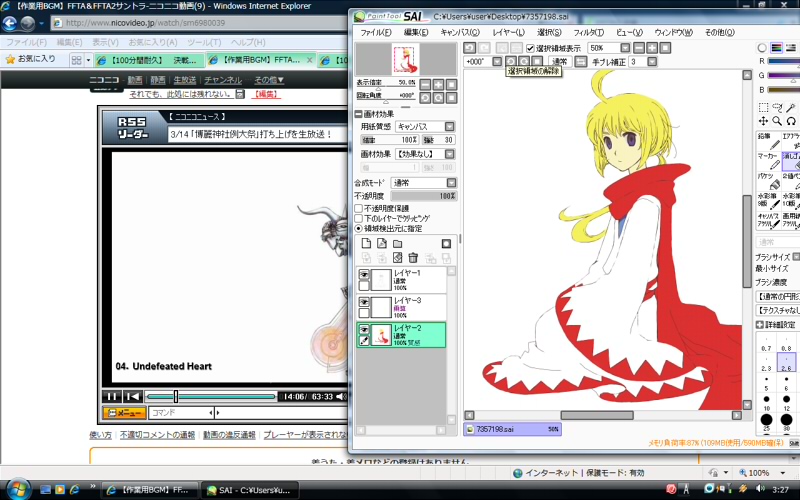Show the RGB slider color panel
This screenshot has height=500, width=800.
(777, 48)
